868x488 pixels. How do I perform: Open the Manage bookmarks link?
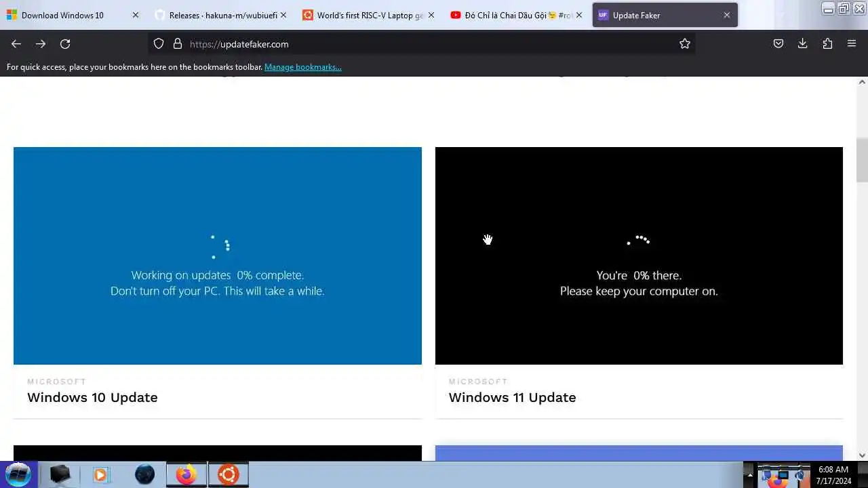click(x=302, y=67)
